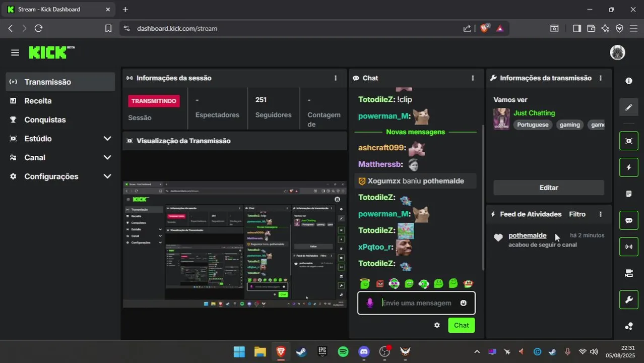Toggle the chat panel icon in the right sidebar
The image size is (644, 363).
(629, 220)
